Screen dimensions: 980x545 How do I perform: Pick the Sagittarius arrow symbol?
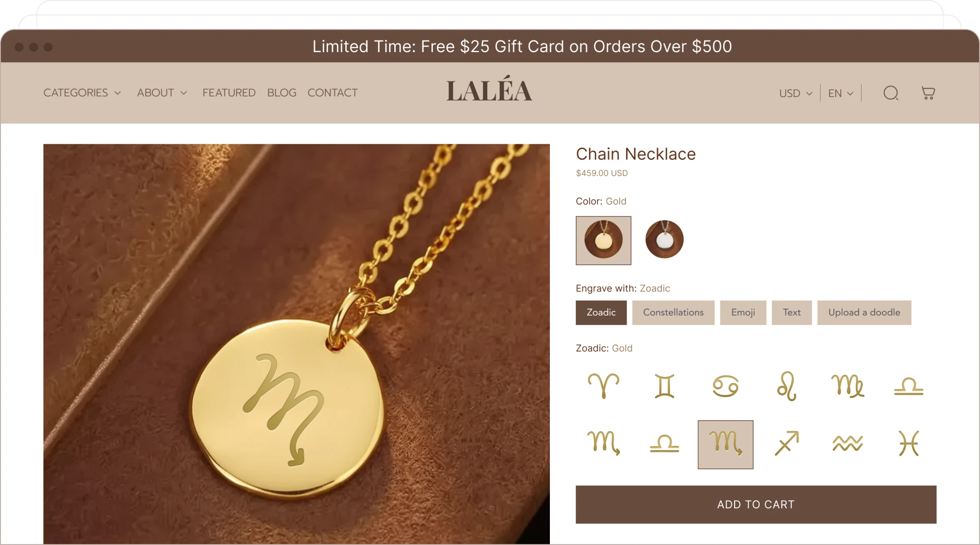click(786, 443)
